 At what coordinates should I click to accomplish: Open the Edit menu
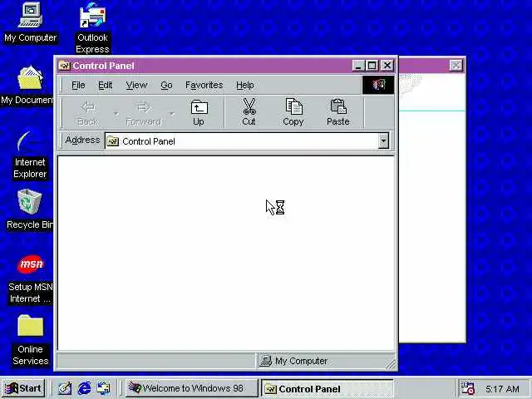pos(106,85)
